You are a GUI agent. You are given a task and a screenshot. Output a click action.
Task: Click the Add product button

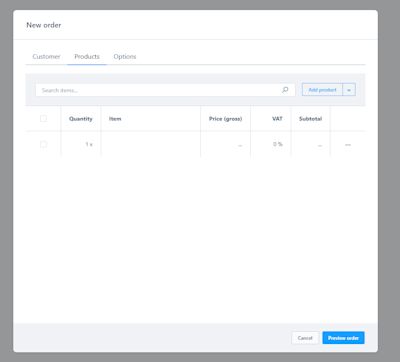click(x=322, y=90)
